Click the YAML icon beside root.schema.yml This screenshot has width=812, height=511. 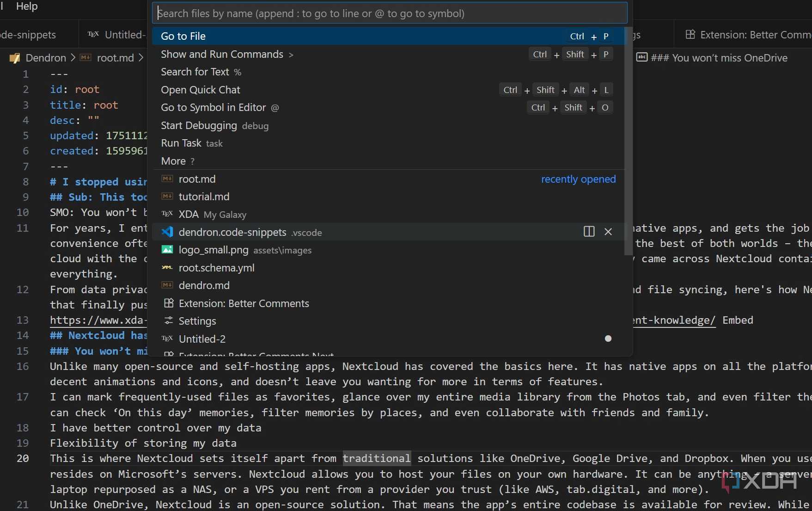[167, 267]
